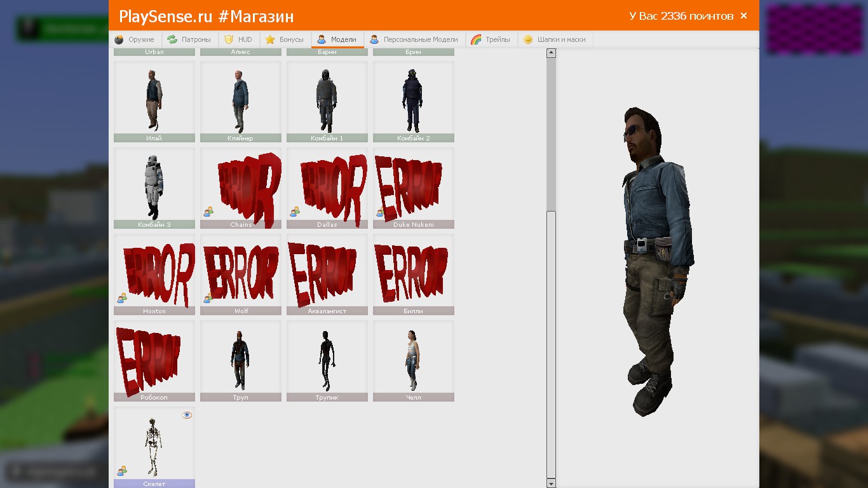Select the Chains model card

point(241,188)
